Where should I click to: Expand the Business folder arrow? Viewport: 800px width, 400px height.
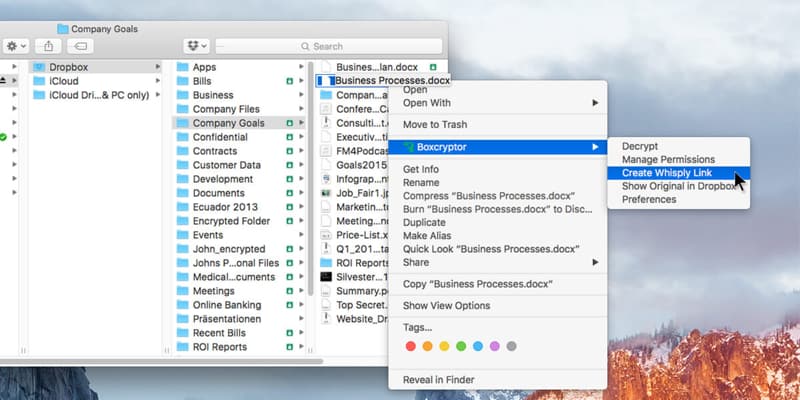(301, 95)
